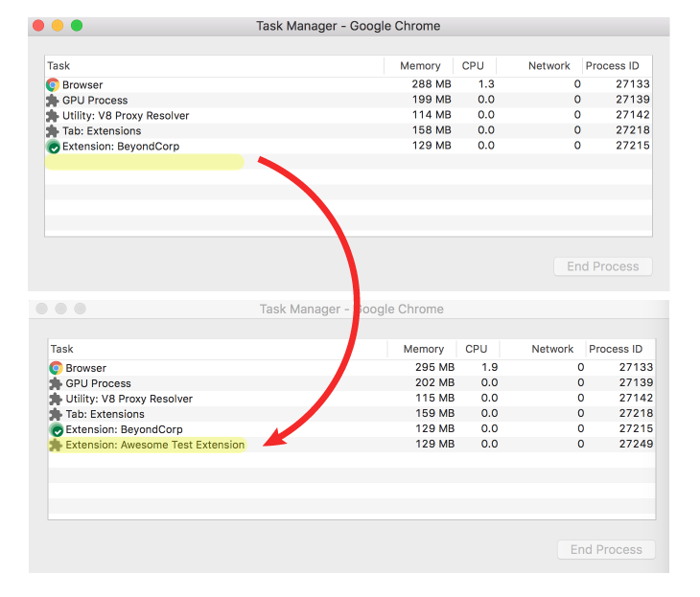
Task: Select Tab: Extensions row in lower window
Action: (x=351, y=414)
